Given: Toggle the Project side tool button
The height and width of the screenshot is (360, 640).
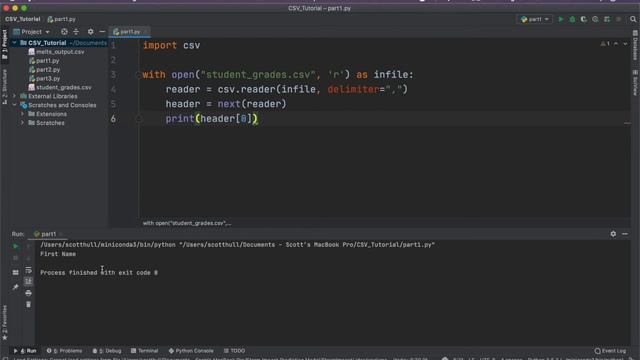Looking at the screenshot, I should click(x=4, y=44).
